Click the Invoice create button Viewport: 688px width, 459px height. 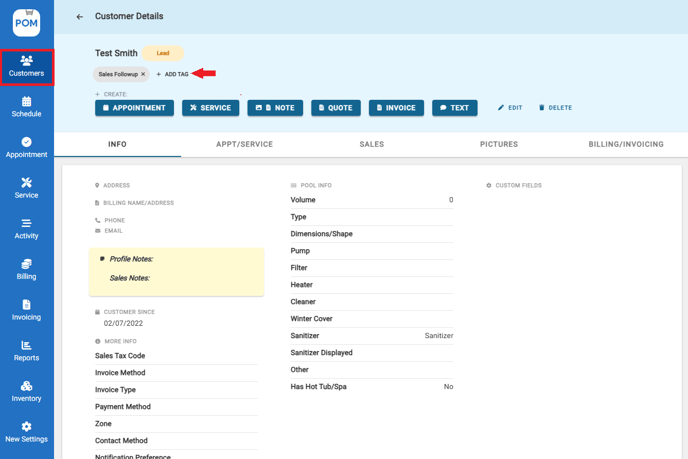pyautogui.click(x=397, y=108)
